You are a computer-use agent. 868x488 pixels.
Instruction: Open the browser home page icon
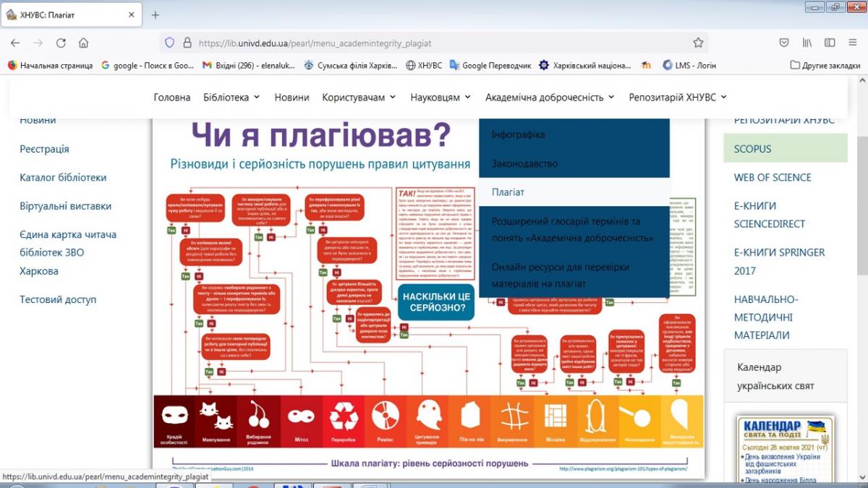[84, 43]
